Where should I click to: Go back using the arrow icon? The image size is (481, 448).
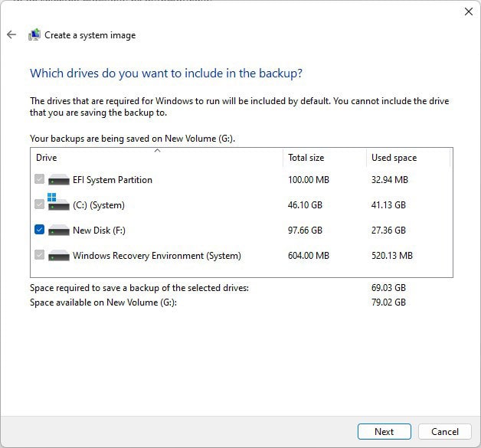click(11, 34)
